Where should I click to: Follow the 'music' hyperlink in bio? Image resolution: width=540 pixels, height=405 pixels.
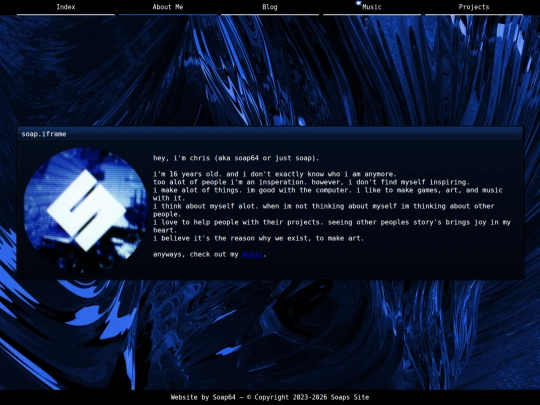[252, 255]
